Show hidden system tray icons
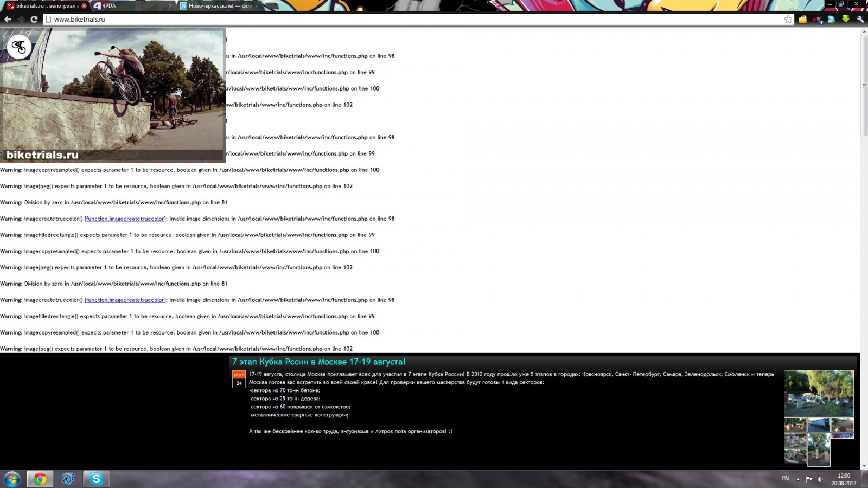This screenshot has height=488, width=868. (x=798, y=479)
